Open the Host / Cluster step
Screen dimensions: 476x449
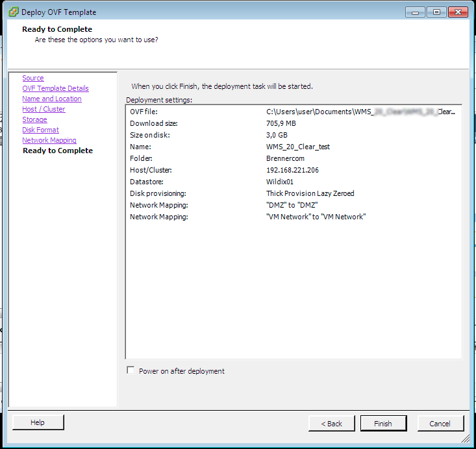(x=44, y=109)
